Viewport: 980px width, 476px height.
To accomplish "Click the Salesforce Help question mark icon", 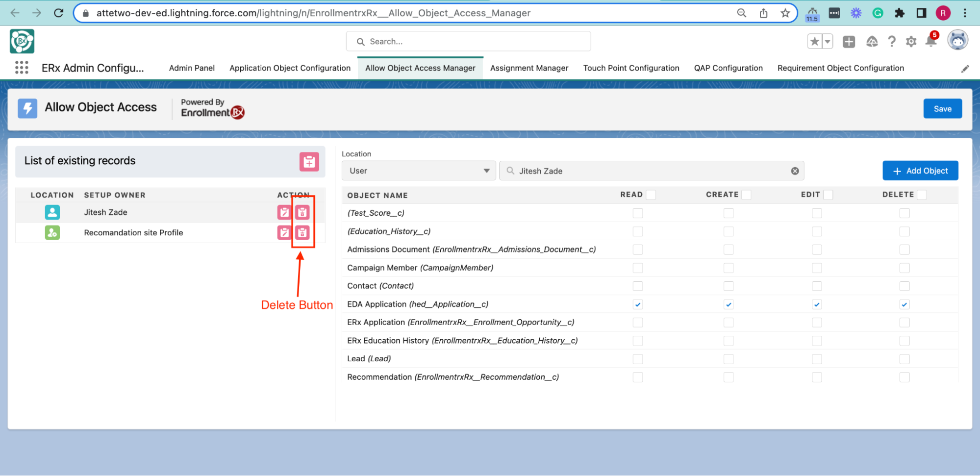I will 892,42.
